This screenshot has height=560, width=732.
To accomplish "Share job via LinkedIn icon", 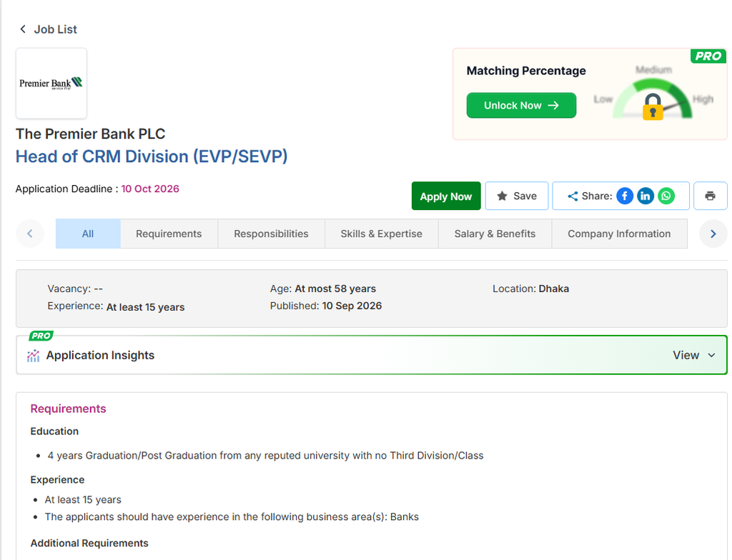I will point(646,196).
